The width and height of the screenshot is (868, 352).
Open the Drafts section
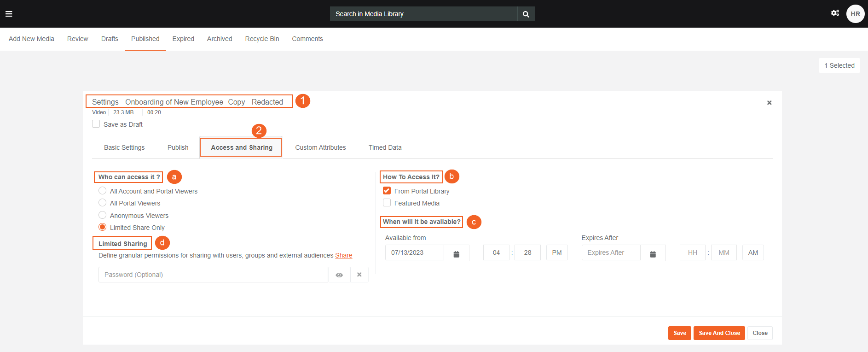(110, 39)
